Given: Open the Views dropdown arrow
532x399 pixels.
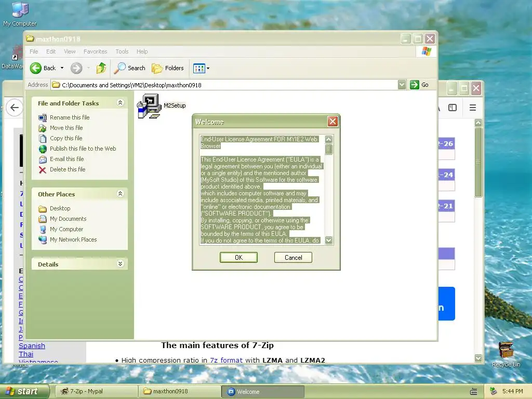Looking at the screenshot, I should point(208,69).
